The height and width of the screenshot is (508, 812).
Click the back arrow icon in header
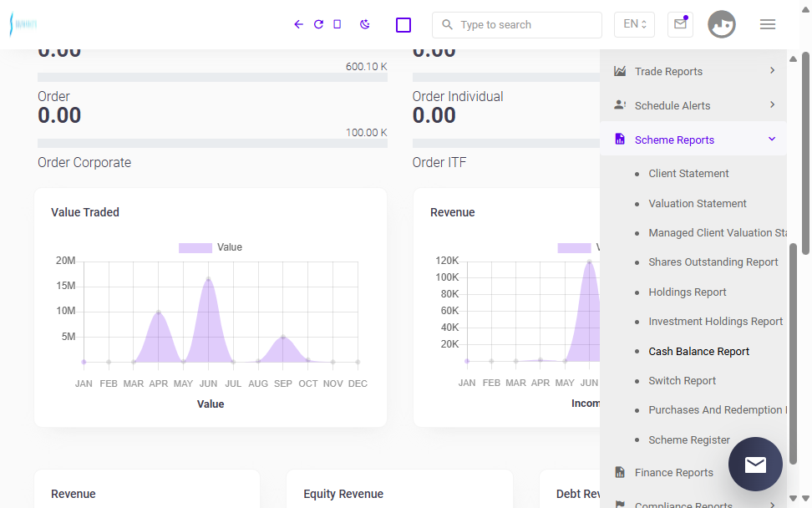(298, 24)
